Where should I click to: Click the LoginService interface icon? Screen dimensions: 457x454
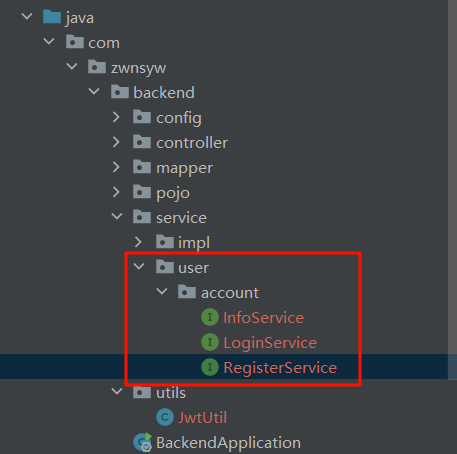210,342
